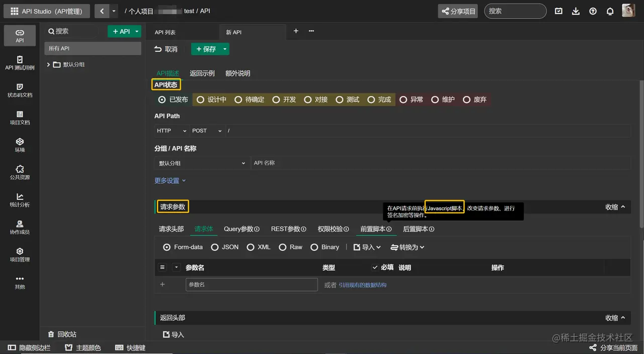This screenshot has height=354, width=644.
Task: Choose JSON as the request body format
Action: 224,247
